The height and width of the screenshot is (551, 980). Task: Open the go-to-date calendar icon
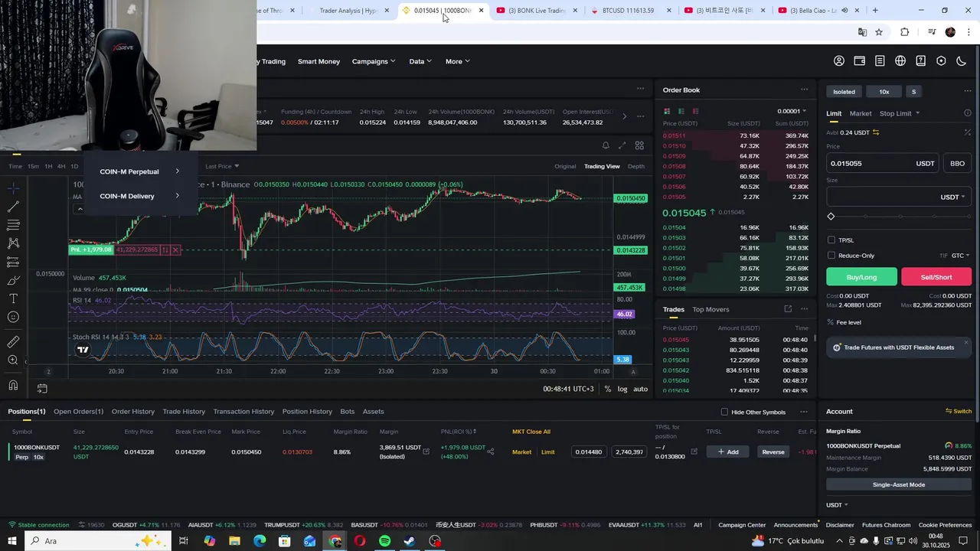[42, 389]
